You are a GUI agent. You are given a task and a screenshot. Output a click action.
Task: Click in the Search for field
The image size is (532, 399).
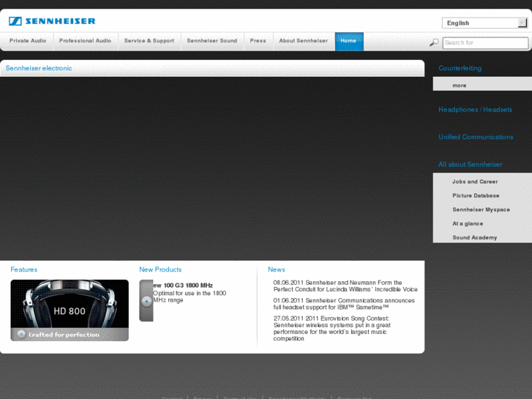(485, 42)
